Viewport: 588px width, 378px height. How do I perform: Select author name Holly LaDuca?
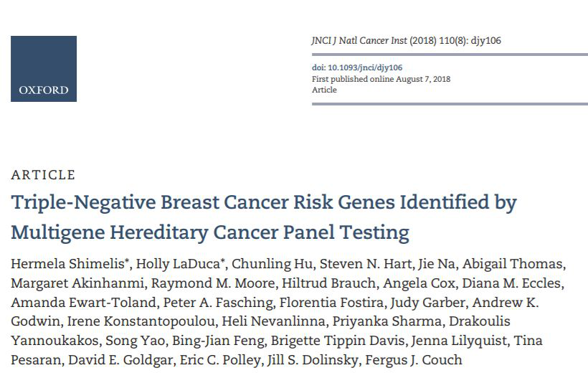pos(178,264)
